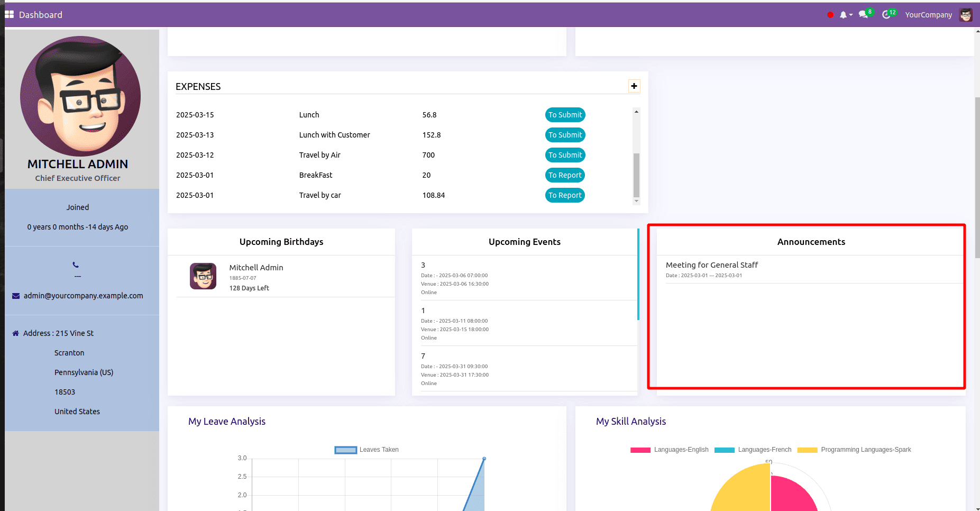Click the Dashboard menu title
Viewport: 980px width, 511px height.
(x=41, y=15)
